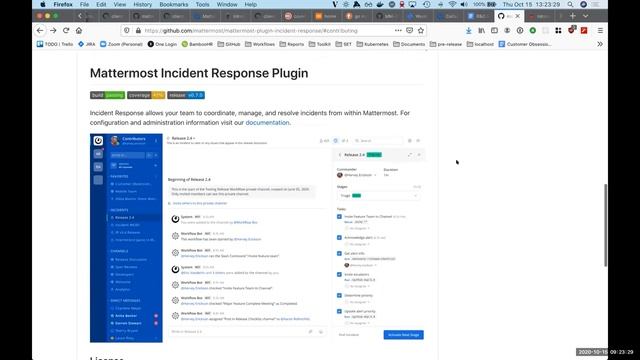The image size is (640, 360).
Task: Open Spotlight search magnifier
Action: pos(570,4)
